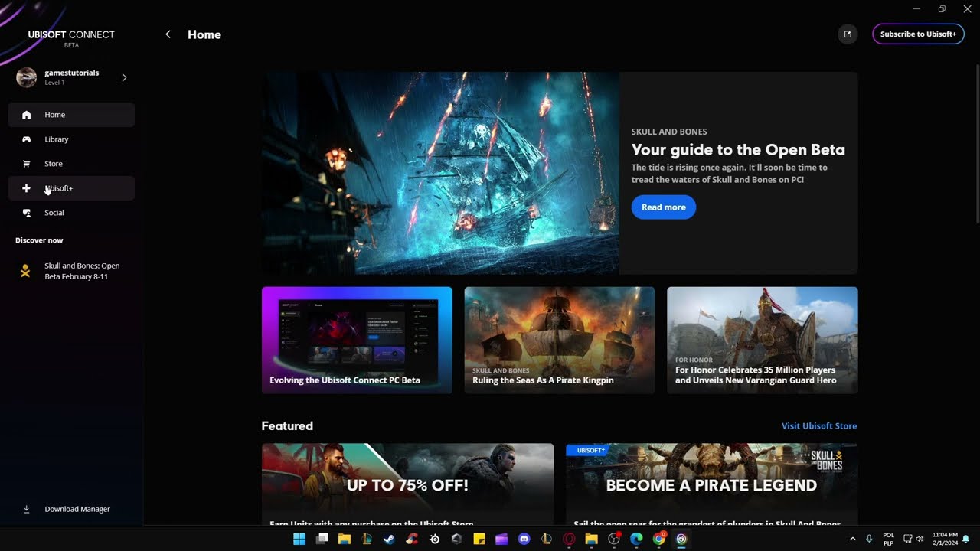
Task: Click Subscribe to Ubisoft+ button
Action: pos(918,34)
